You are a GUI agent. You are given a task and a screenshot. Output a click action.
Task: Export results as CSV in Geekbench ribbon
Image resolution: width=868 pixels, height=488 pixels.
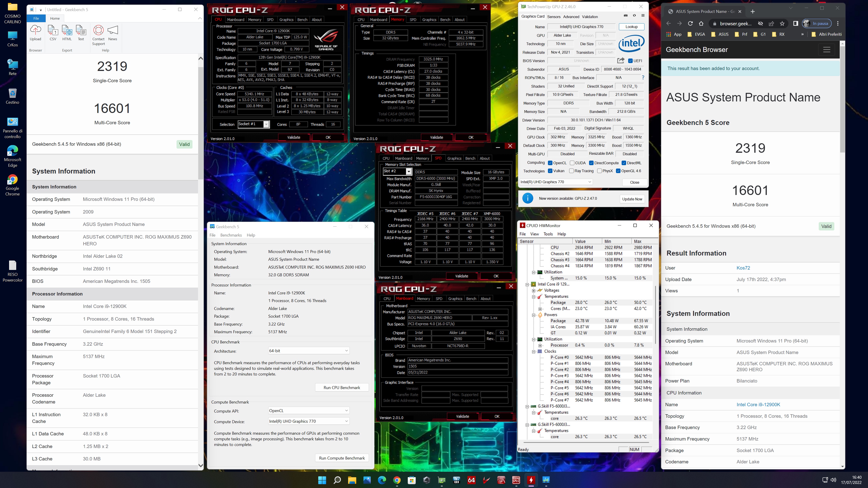coord(53,33)
